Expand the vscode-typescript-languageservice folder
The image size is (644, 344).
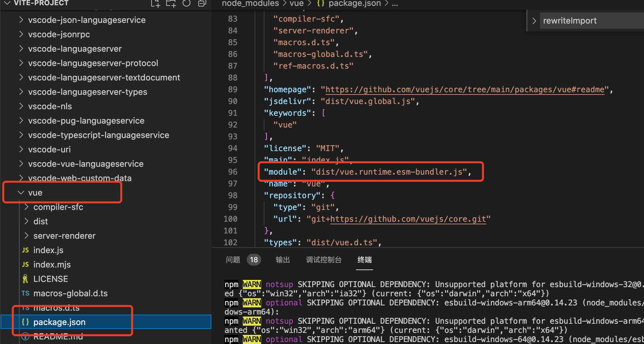pos(21,135)
